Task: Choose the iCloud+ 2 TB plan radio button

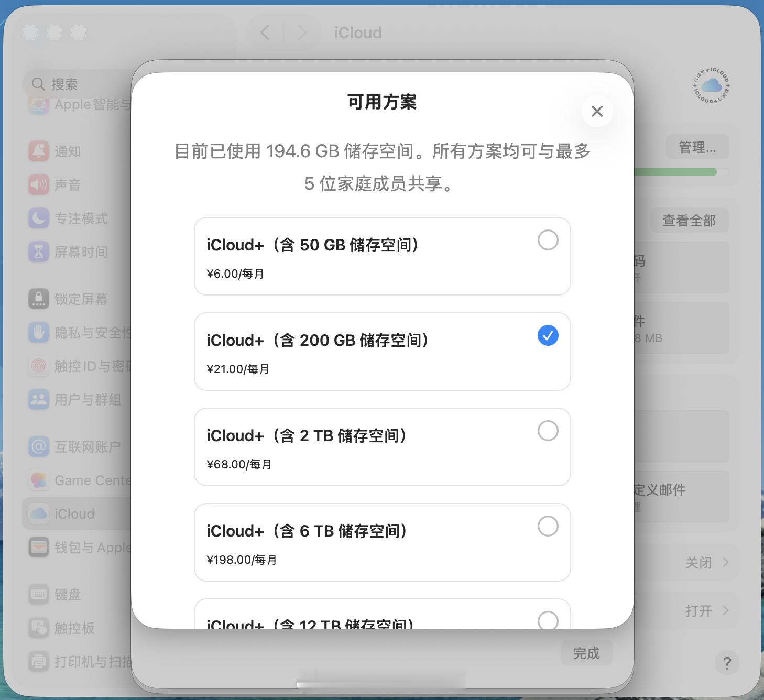Action: coord(548,431)
